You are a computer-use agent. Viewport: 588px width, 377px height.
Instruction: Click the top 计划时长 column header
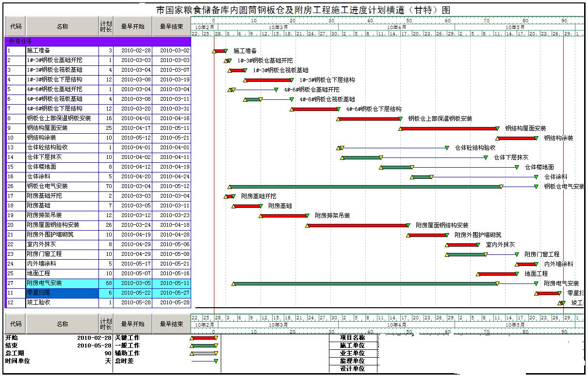click(x=106, y=27)
